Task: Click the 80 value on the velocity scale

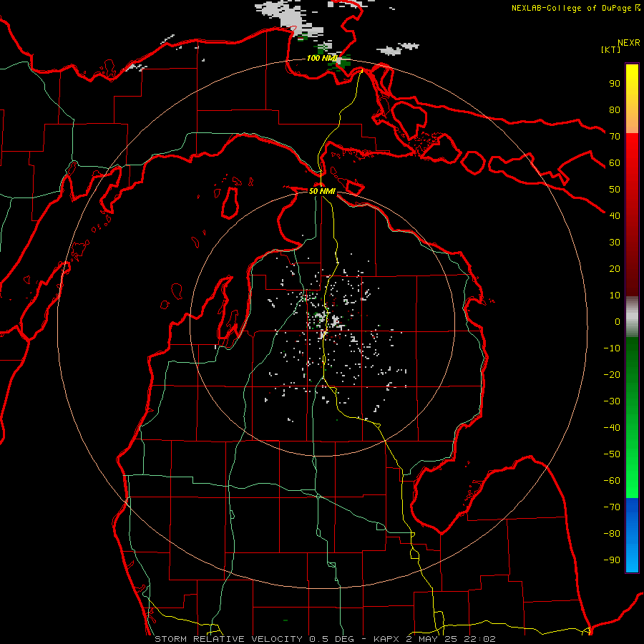Action: [x=615, y=109]
